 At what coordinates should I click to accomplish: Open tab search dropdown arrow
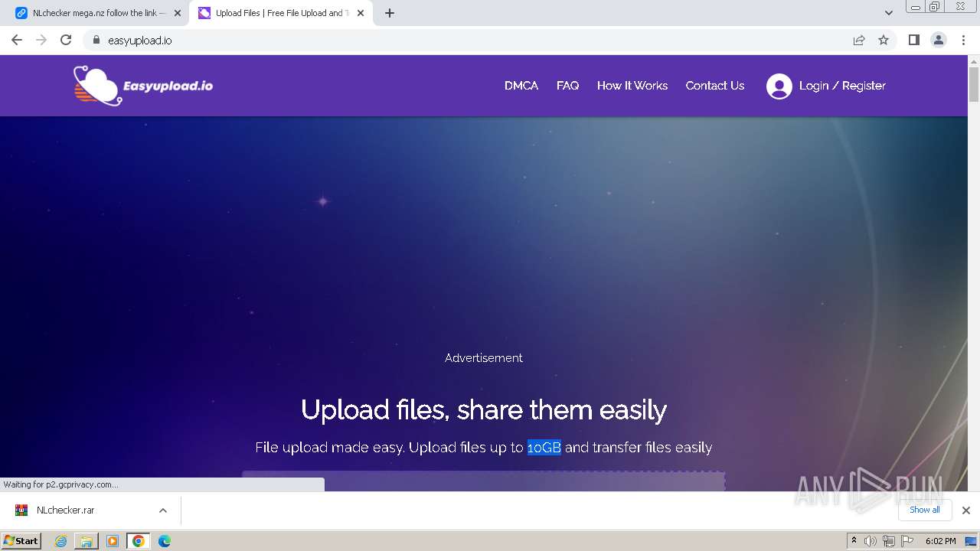point(888,13)
